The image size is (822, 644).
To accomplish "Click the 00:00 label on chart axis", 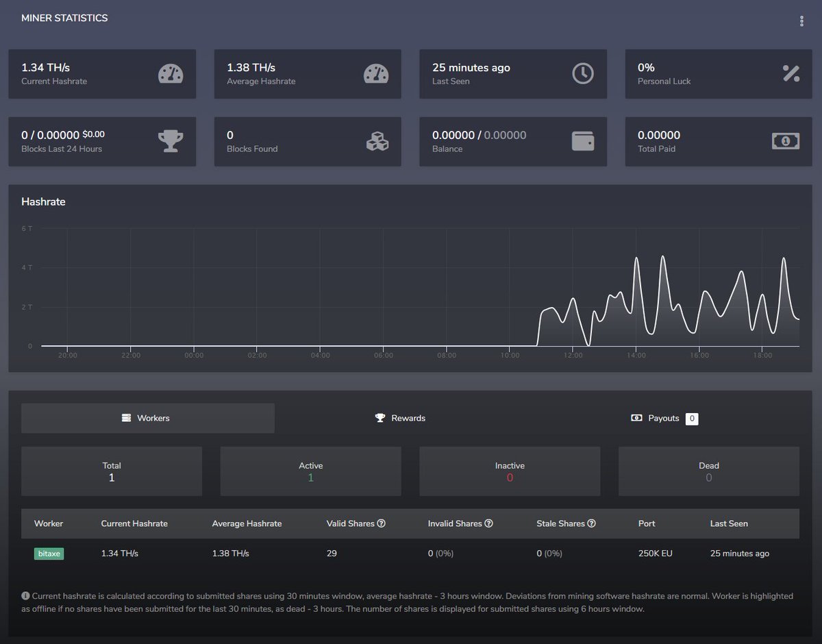I will coord(194,356).
